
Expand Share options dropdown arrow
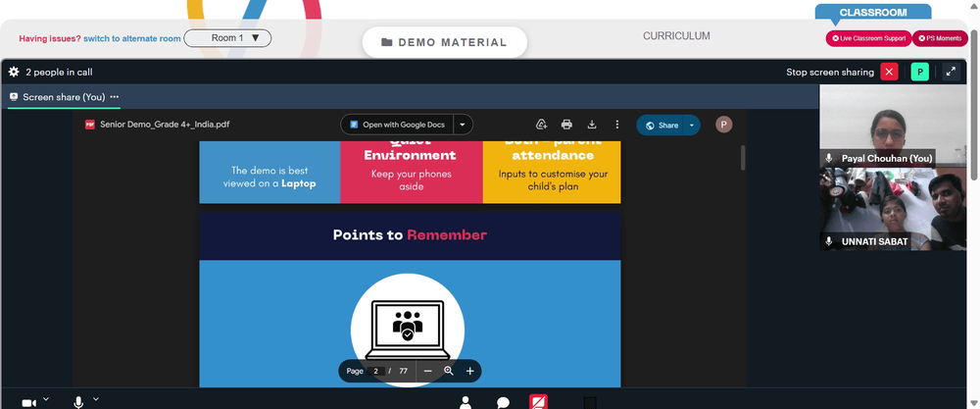692,126
